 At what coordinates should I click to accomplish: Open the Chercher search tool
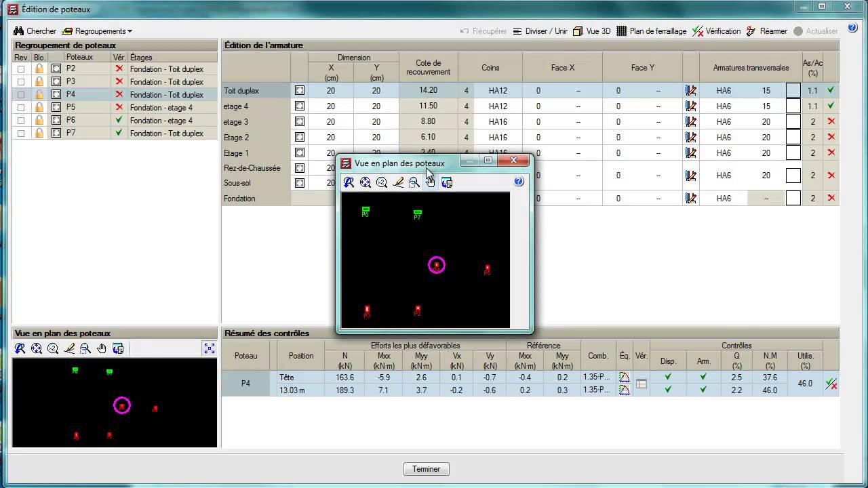tap(35, 31)
